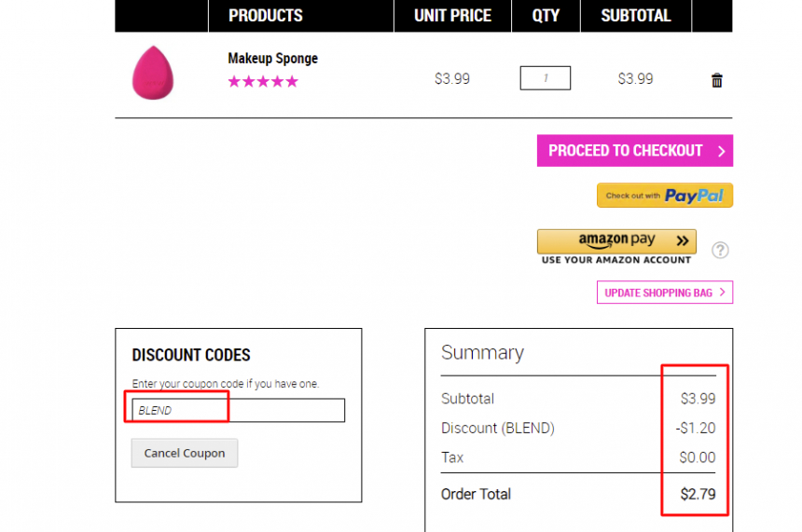Click the arrow on Proceed to Checkout

(x=721, y=151)
